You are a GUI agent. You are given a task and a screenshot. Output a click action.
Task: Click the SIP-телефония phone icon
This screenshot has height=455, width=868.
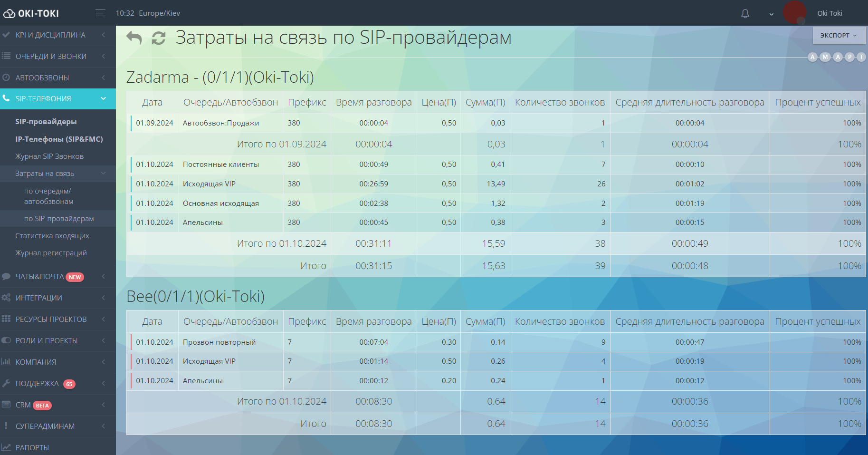pos(6,98)
